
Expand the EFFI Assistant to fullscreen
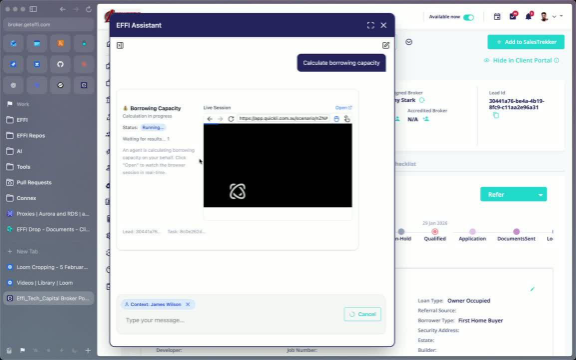[370, 25]
